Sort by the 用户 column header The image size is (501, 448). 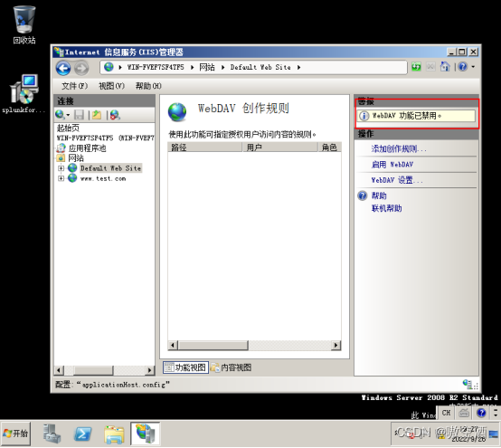(280, 148)
